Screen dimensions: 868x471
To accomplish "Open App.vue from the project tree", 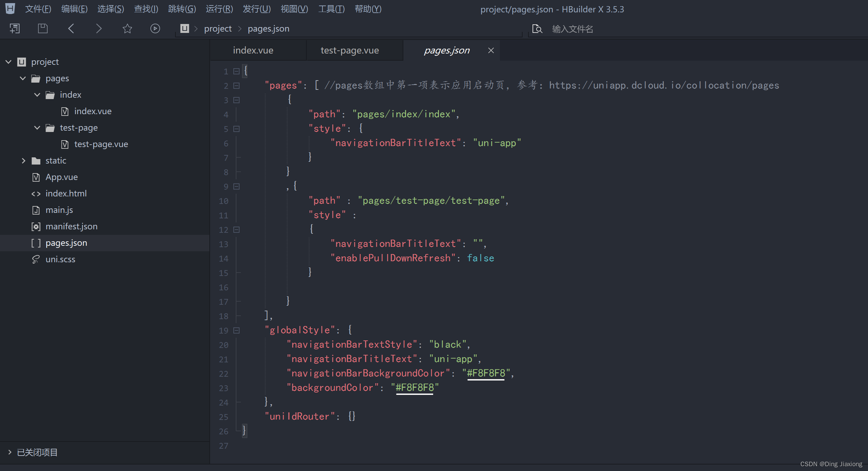I will pyautogui.click(x=62, y=177).
